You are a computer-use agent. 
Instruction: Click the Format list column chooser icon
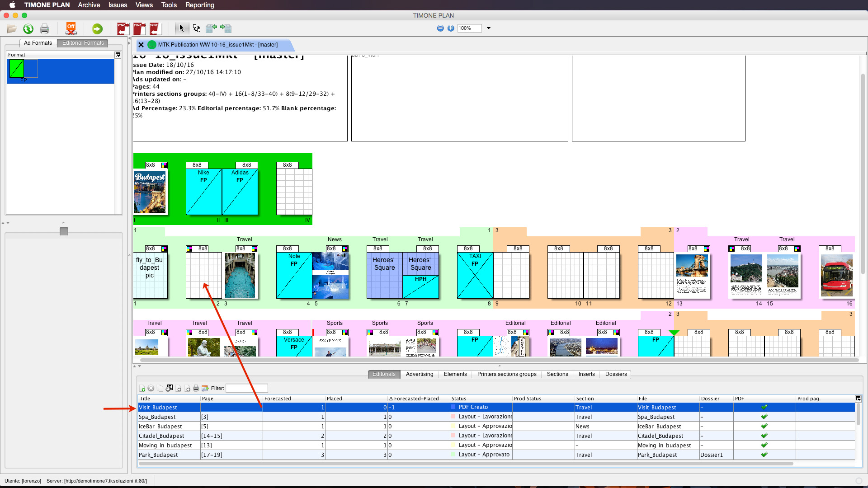coord(118,55)
